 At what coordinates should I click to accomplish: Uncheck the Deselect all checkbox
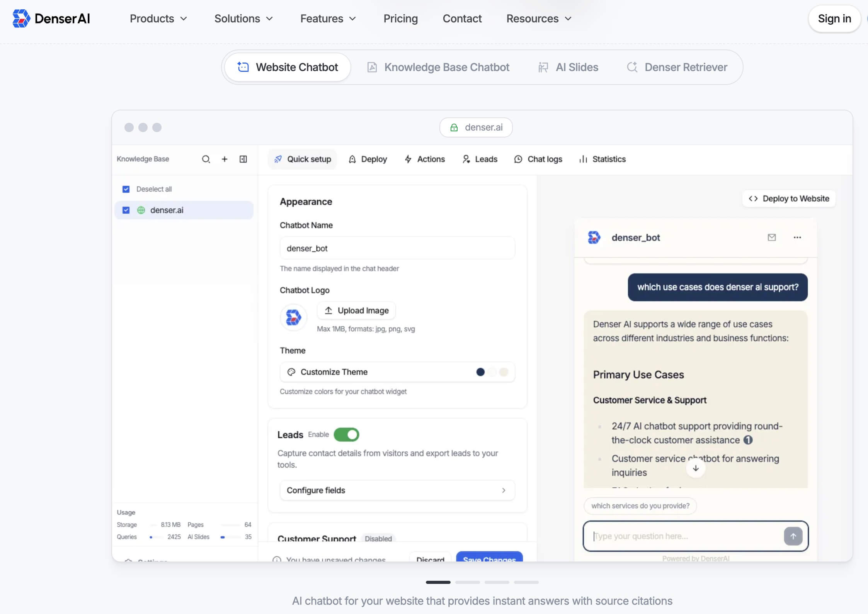click(x=126, y=189)
